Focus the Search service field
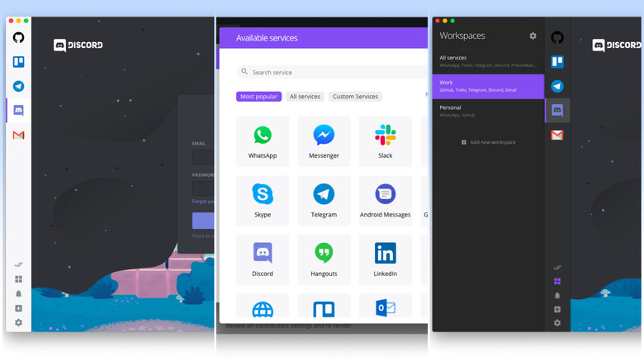The width and height of the screenshot is (644, 362). 332,72
